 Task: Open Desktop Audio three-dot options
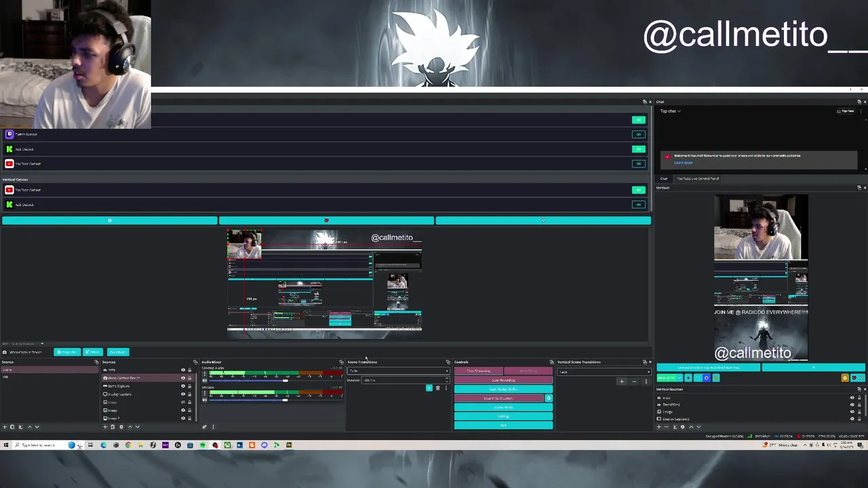pos(204,373)
